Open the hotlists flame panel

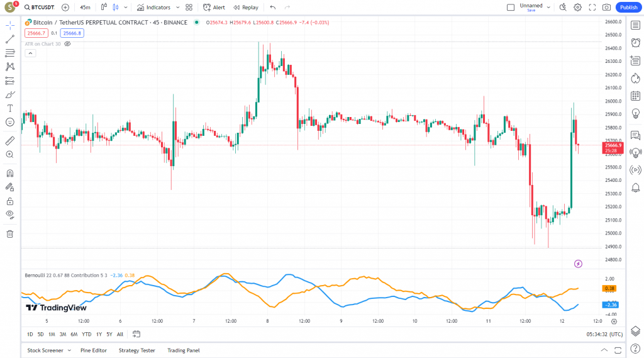pyautogui.click(x=635, y=78)
